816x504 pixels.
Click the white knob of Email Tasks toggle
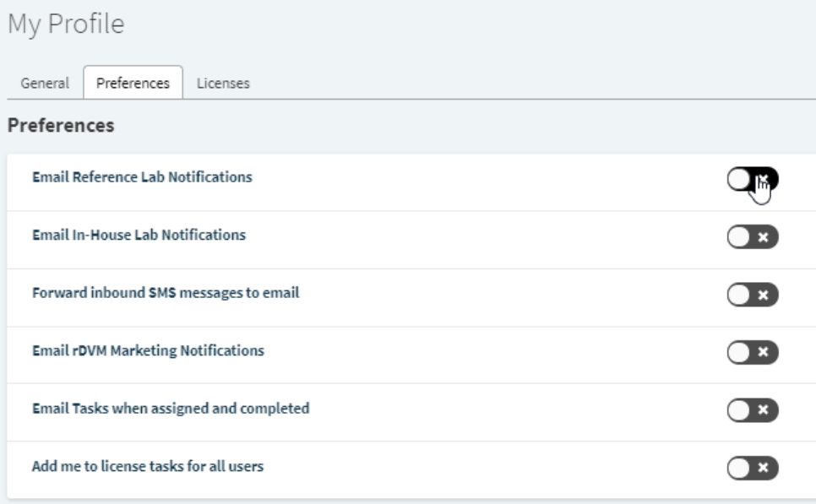[739, 409]
